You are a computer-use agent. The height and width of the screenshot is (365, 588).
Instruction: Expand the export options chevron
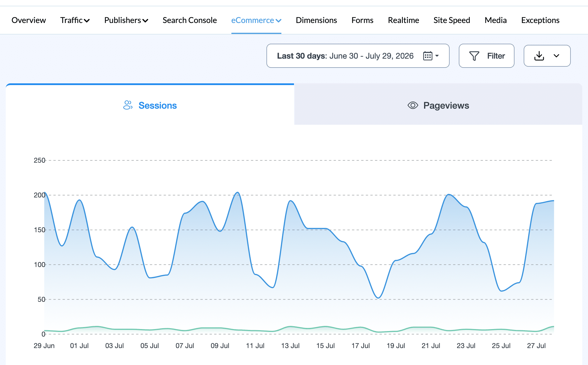556,56
